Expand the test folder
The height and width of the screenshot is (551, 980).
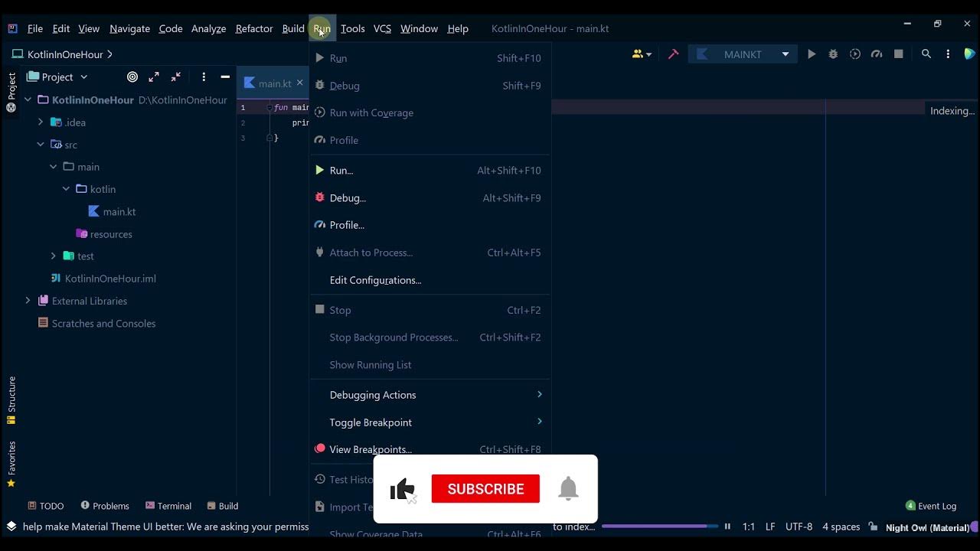click(53, 256)
